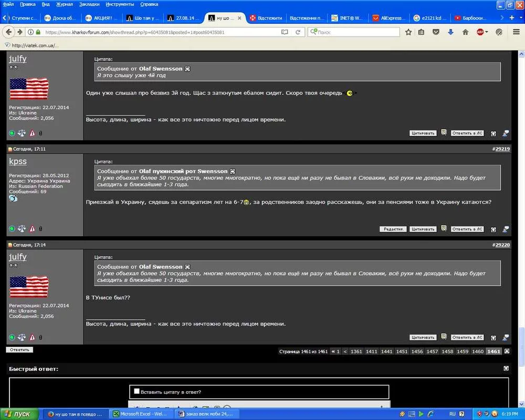The image size is (525, 420).
Task: Open the viatek.com.ua bookmark
Action: tap(32, 45)
